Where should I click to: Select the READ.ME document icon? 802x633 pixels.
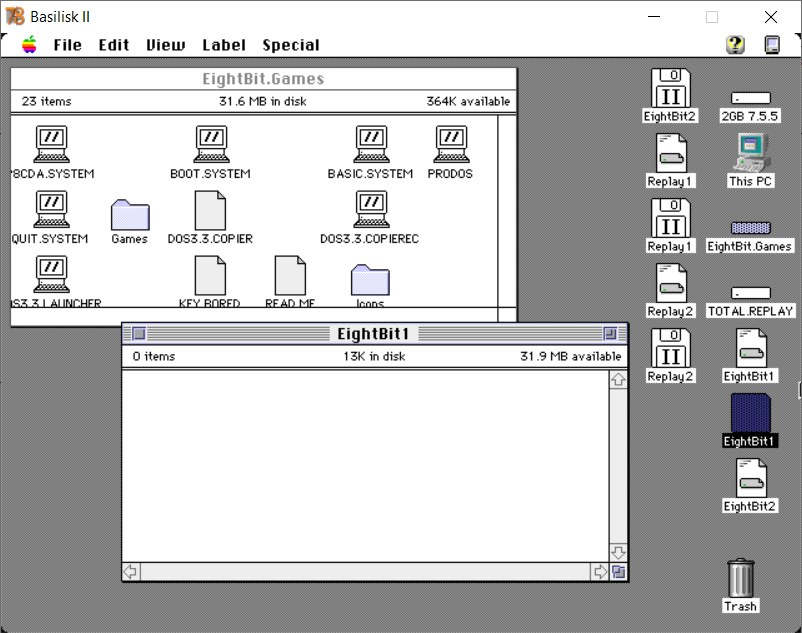point(290,276)
